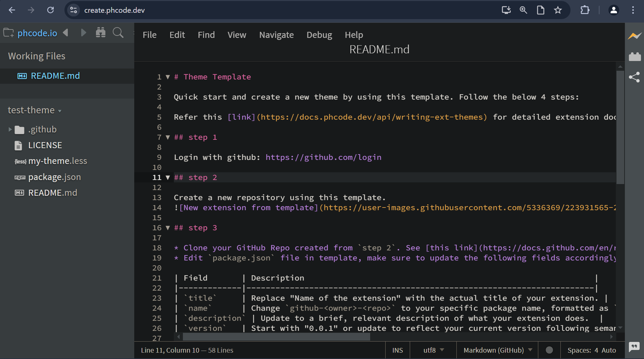Click line number 21 in the gutter
Image resolution: width=644 pixels, height=359 pixels.
[x=157, y=278]
